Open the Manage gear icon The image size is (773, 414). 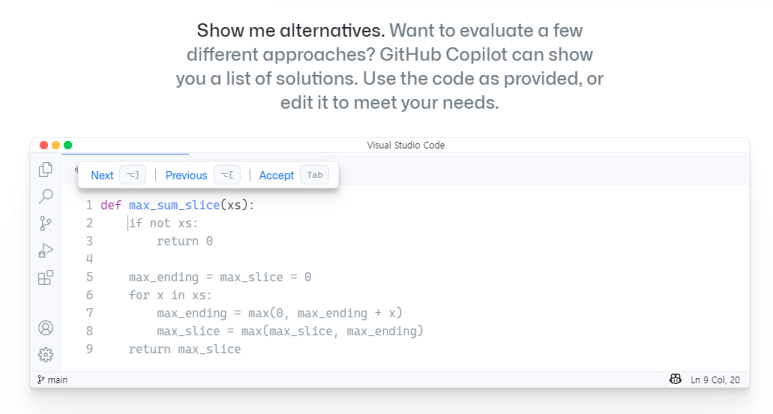[45, 354]
